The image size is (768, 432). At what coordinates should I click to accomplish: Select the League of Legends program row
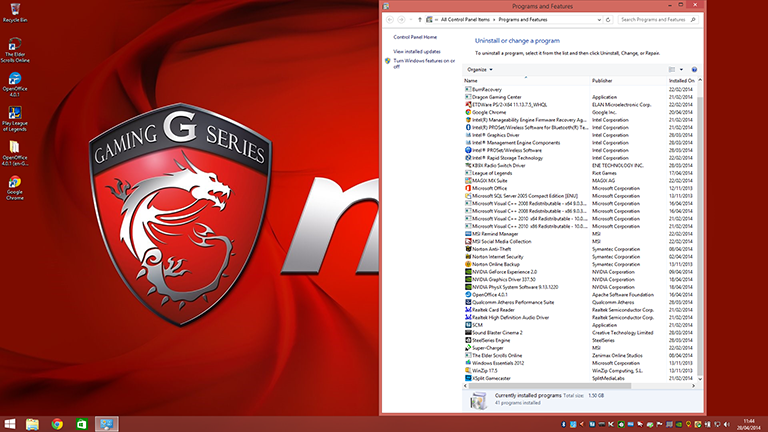pyautogui.click(x=579, y=173)
